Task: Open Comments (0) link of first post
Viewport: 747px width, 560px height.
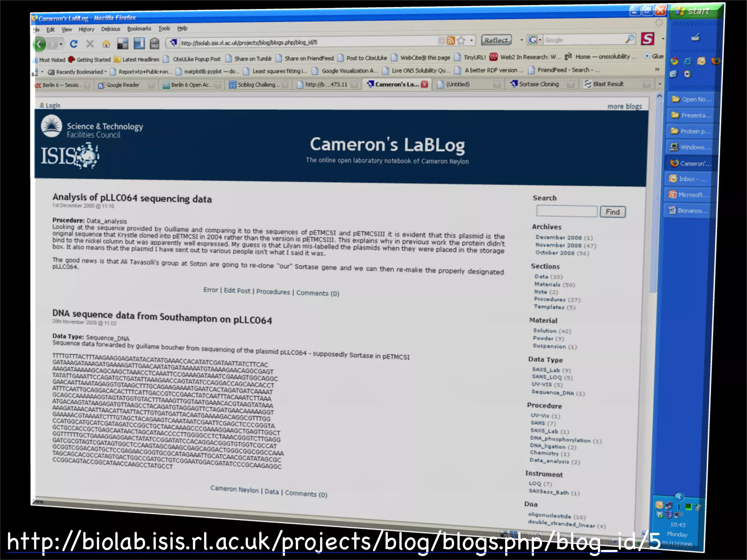Action: [318, 293]
